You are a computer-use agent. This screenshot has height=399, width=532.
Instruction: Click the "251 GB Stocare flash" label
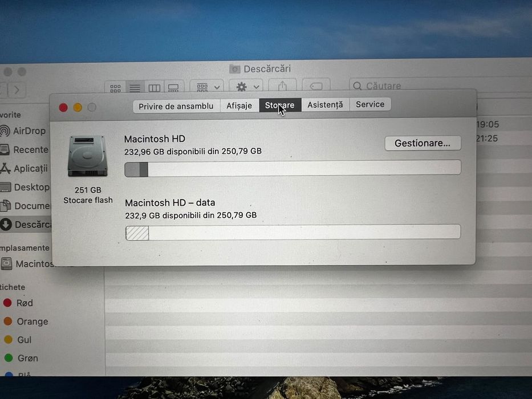88,195
